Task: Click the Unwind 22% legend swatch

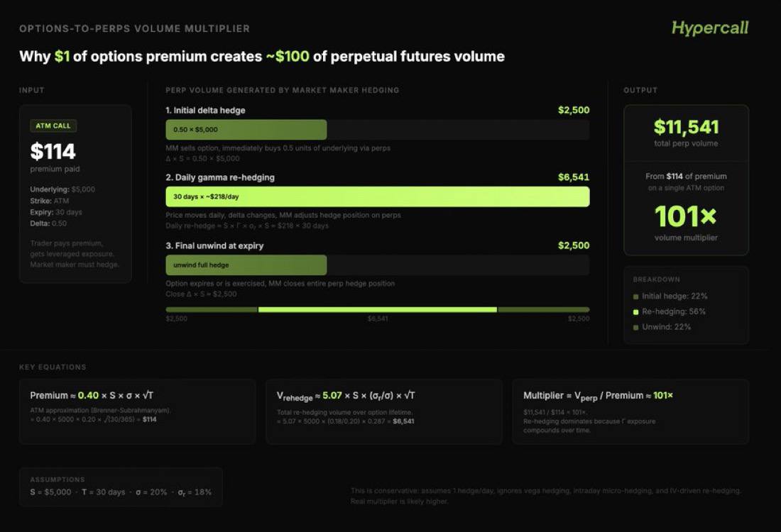Action: coord(635,328)
